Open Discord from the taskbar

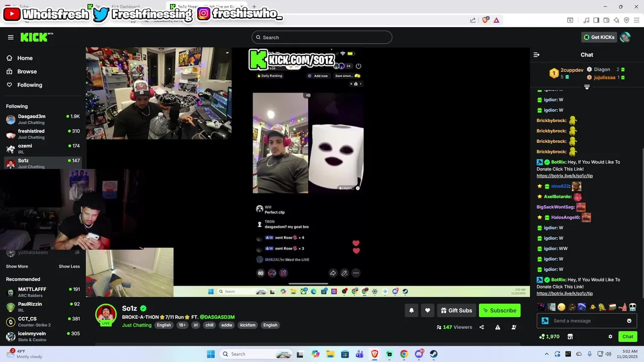coord(419,354)
